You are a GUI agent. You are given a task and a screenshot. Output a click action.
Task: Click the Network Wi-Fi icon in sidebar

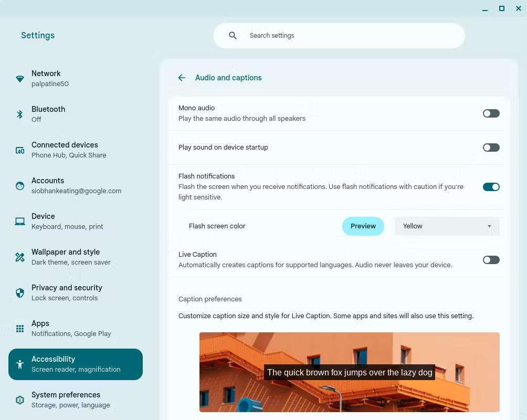tap(20, 79)
